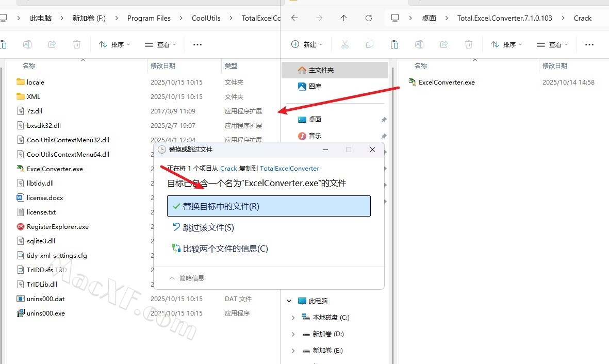Open 图库 gallery in the navigation pane

point(315,87)
